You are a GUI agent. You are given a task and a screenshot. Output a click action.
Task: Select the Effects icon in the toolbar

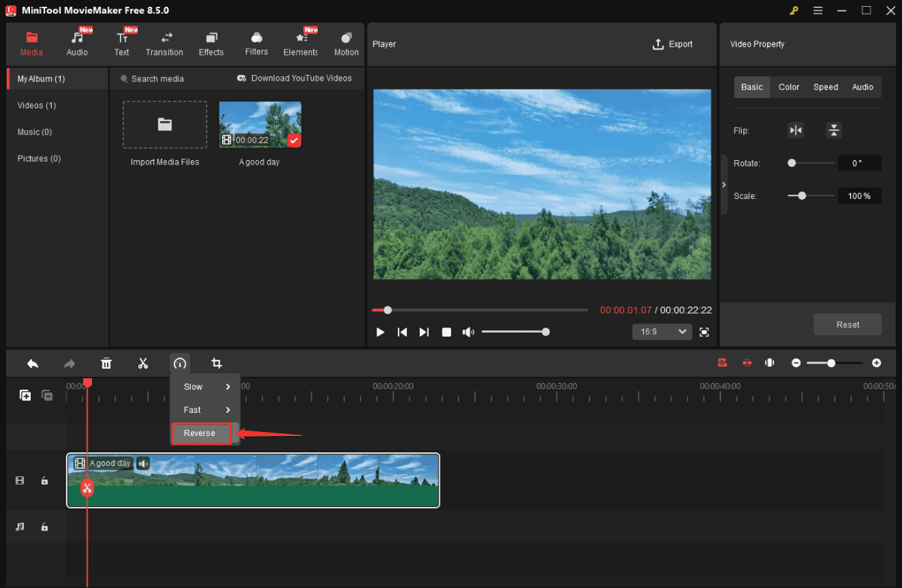[211, 42]
